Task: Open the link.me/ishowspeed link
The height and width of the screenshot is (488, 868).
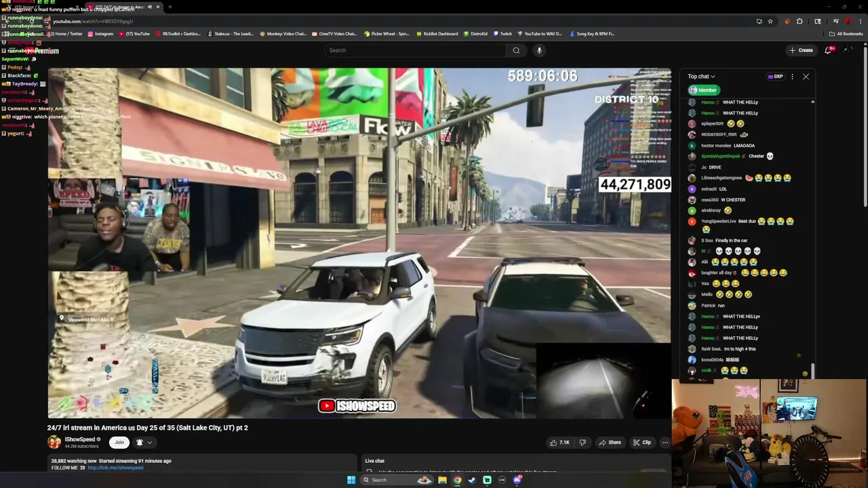Action: [x=115, y=468]
